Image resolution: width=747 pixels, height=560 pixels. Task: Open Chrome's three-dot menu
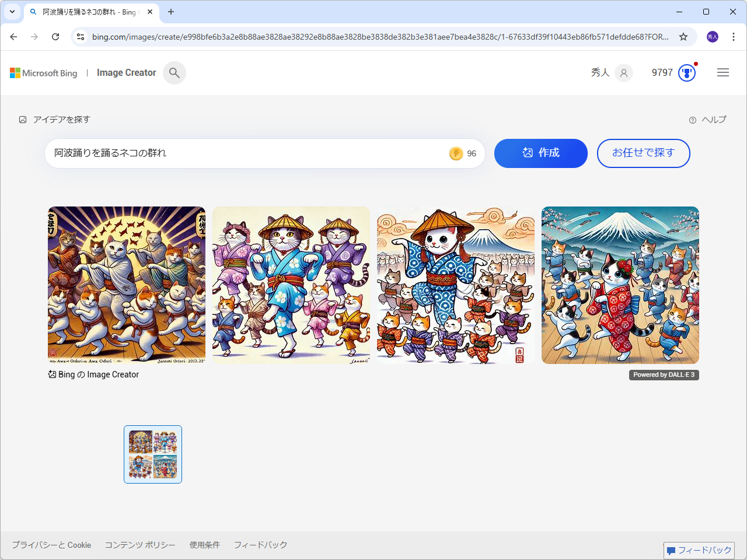pos(734,36)
